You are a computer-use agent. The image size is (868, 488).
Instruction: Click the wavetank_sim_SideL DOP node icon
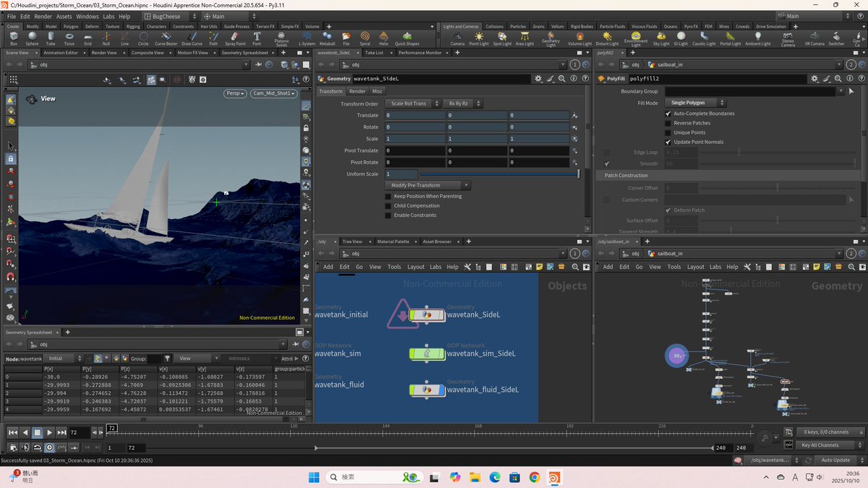(426, 354)
